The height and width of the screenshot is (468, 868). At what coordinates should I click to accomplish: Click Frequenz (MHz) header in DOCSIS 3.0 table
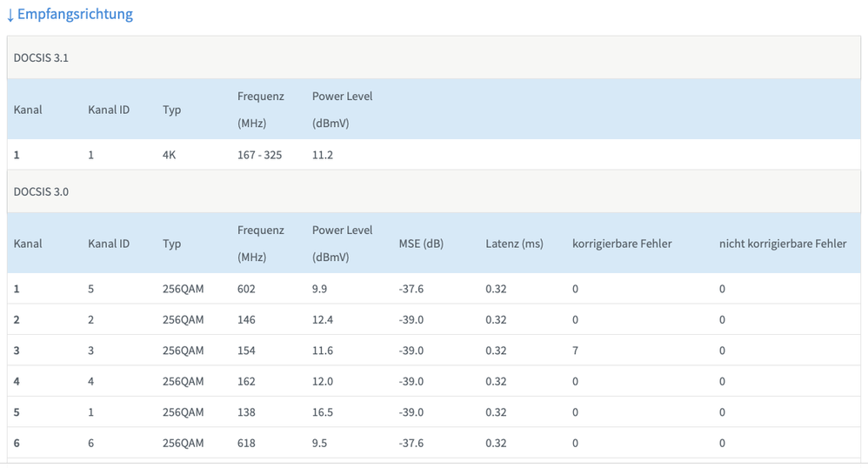tap(261, 244)
